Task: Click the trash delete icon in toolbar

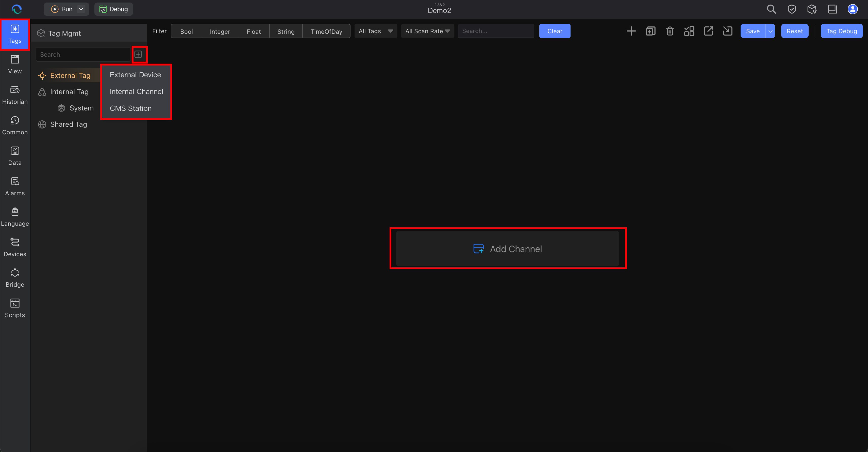Action: tap(670, 31)
